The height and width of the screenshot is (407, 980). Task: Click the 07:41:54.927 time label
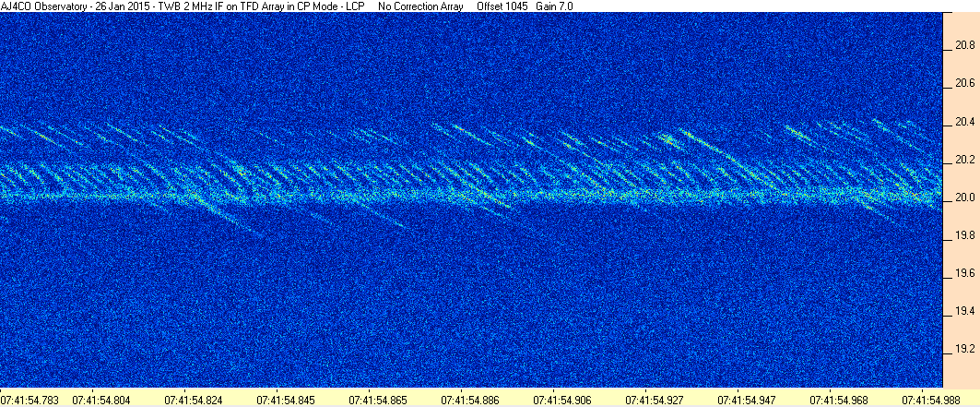coord(653,399)
